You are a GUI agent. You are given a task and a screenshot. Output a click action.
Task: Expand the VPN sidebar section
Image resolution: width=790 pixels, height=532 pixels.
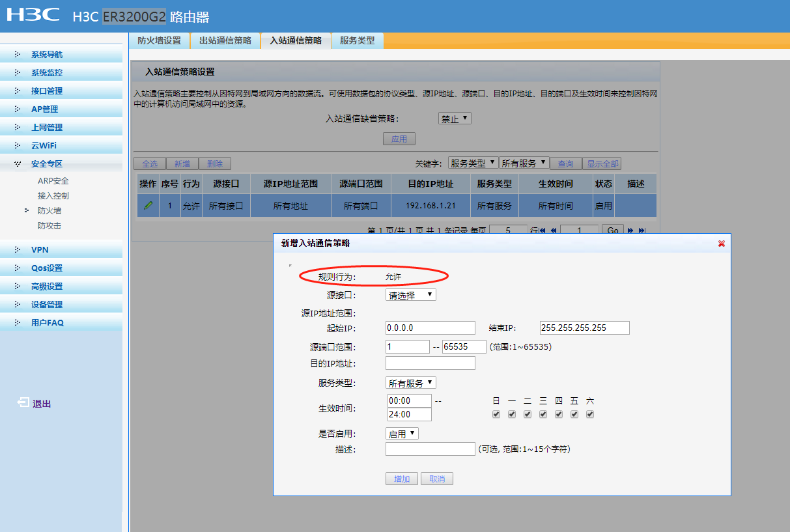61,249
